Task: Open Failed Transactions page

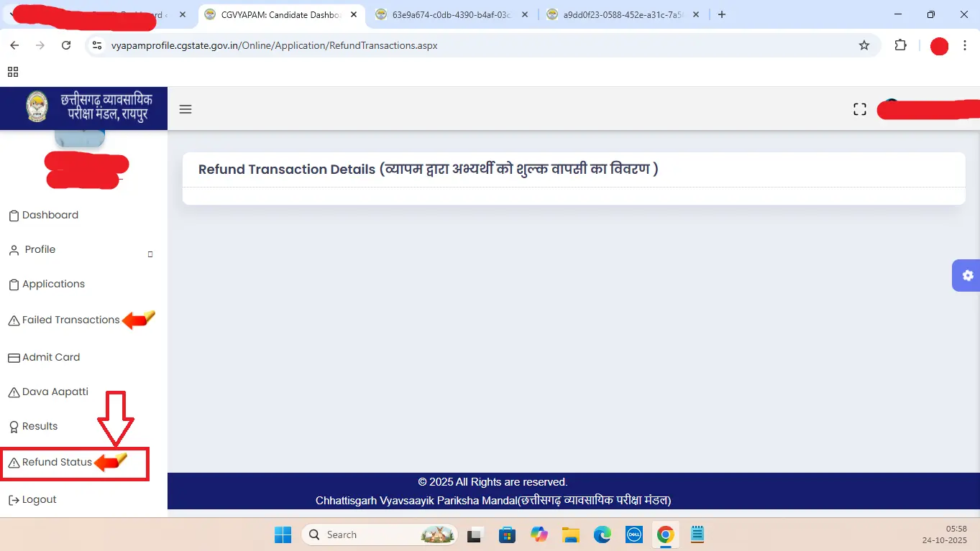Action: point(70,320)
